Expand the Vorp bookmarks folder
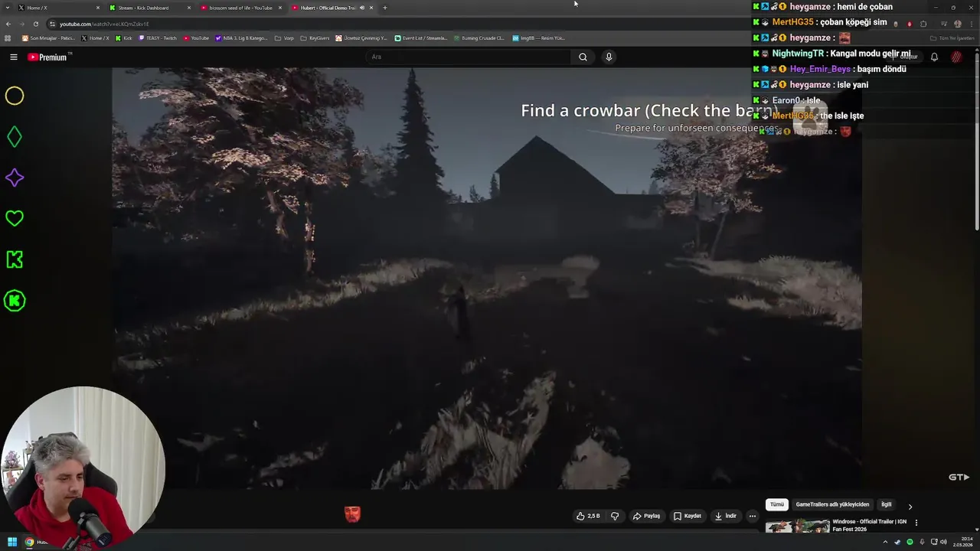This screenshot has width=980, height=551. pyautogui.click(x=284, y=37)
